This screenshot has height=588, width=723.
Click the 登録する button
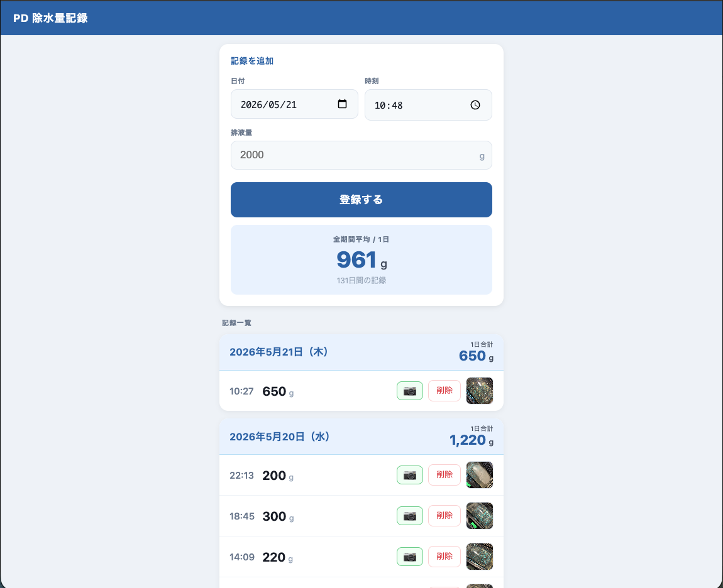click(361, 200)
